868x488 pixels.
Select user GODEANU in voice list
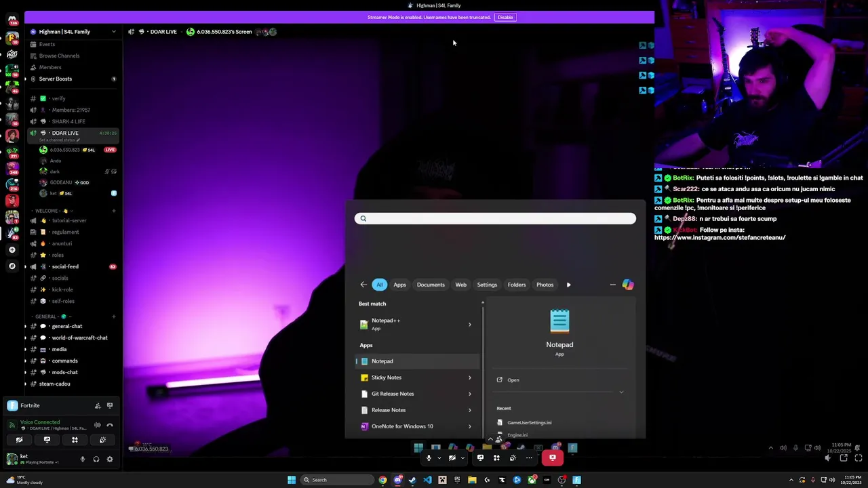click(x=61, y=182)
